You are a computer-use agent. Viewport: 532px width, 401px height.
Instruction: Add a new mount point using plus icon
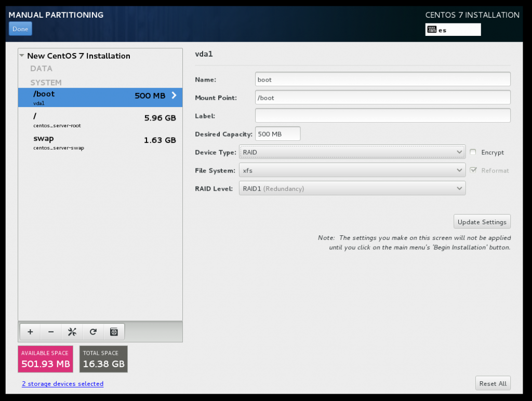click(x=30, y=331)
